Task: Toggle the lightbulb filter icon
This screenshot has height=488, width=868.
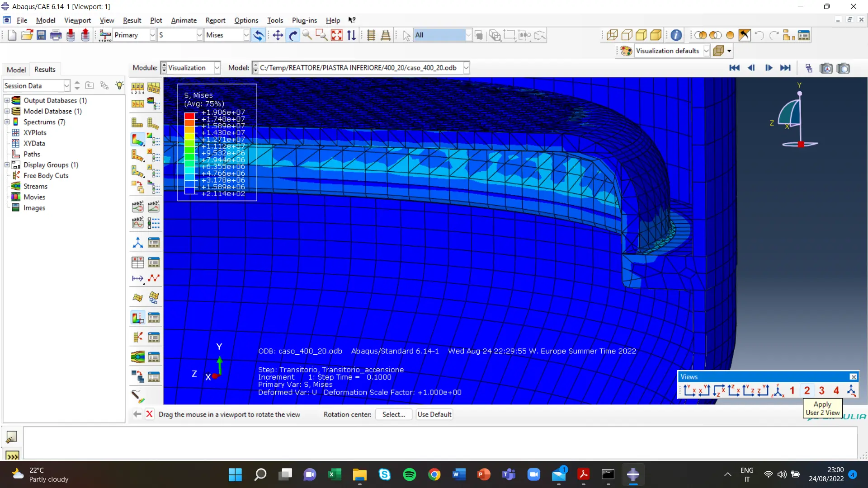Action: pos(119,85)
